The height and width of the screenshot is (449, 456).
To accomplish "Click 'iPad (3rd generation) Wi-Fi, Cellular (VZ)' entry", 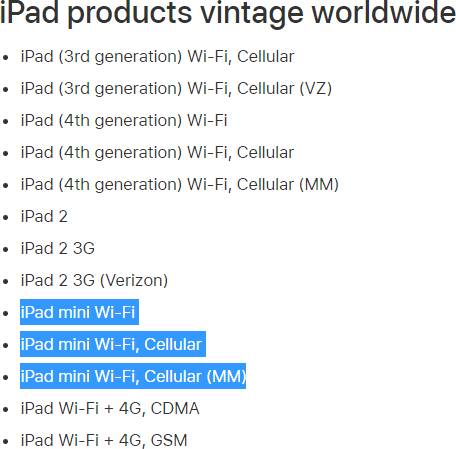I will (x=176, y=88).
